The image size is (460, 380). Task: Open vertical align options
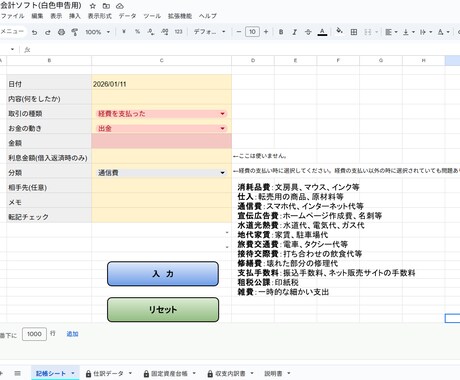pos(409,32)
